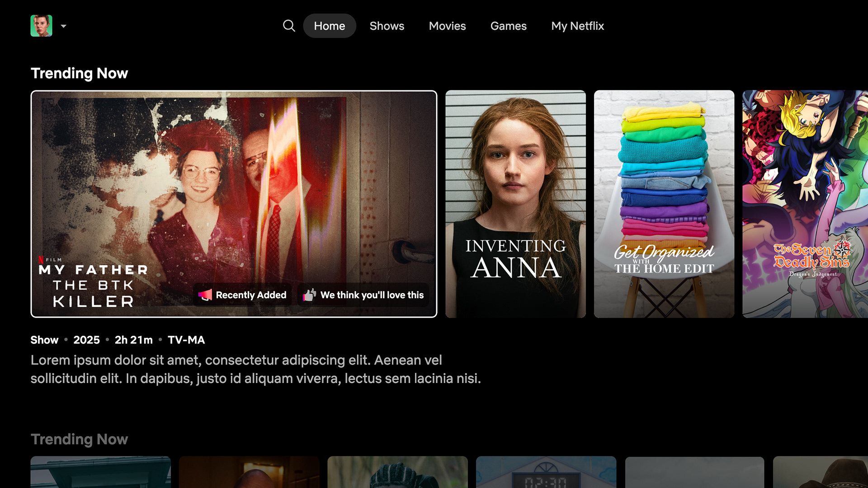Open the Games tab
This screenshot has height=488, width=868.
pos(508,26)
